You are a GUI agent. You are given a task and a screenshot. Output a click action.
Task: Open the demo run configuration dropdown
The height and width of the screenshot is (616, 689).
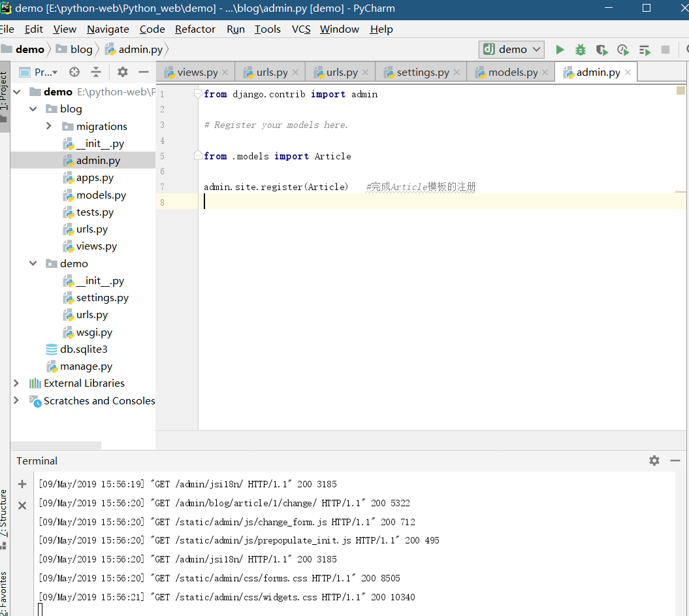click(511, 49)
